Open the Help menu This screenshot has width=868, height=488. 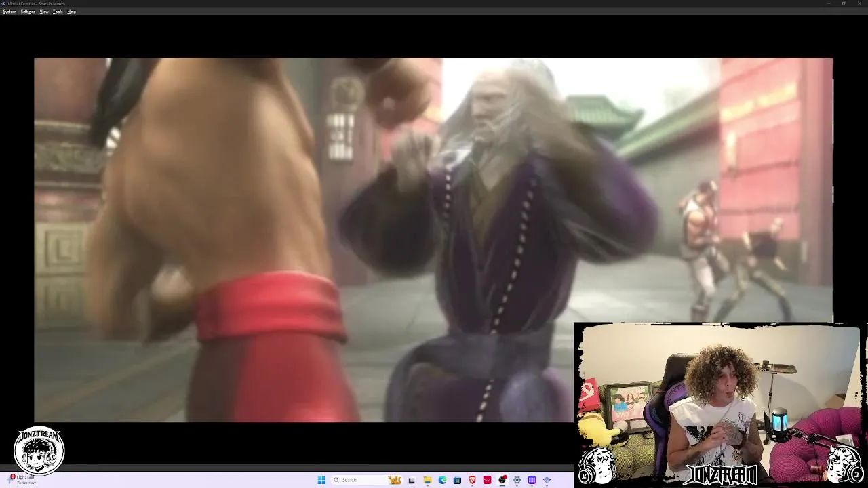[71, 12]
